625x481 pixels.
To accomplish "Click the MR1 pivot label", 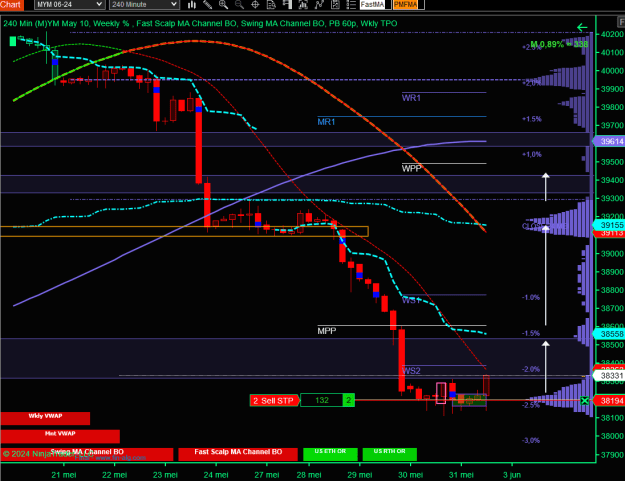I will (x=326, y=122).
